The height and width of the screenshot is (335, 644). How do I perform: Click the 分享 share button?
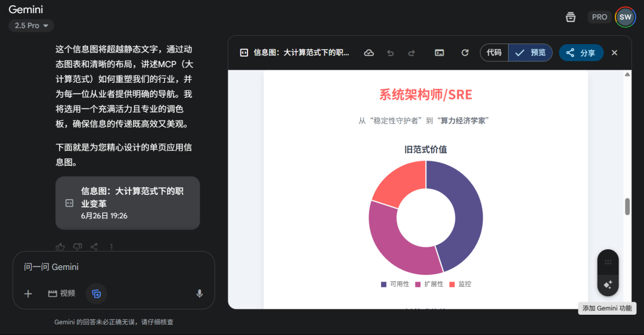click(581, 52)
